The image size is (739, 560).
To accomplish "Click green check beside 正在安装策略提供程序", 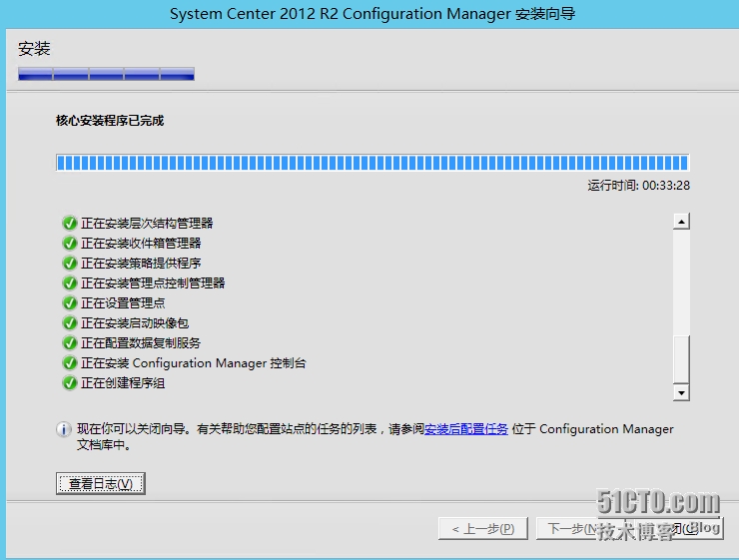I will point(70,264).
